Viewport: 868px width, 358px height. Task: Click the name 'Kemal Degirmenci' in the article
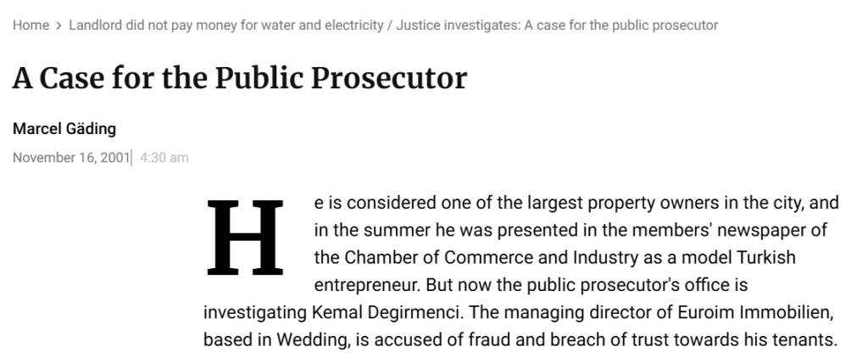pyautogui.click(x=386, y=312)
